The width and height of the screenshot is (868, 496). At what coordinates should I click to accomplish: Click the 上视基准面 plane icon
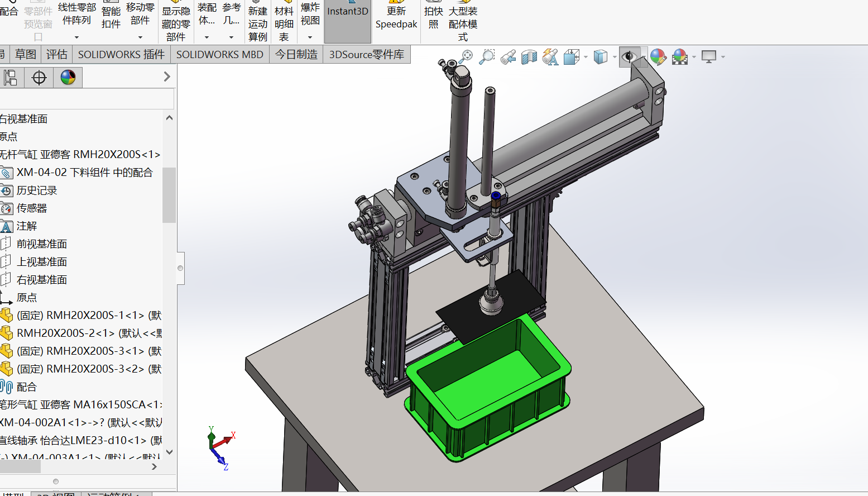click(x=6, y=262)
